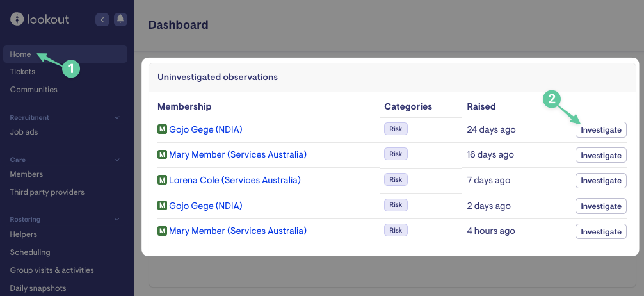Go to Home in the sidebar
This screenshot has height=296, width=644.
[20, 54]
